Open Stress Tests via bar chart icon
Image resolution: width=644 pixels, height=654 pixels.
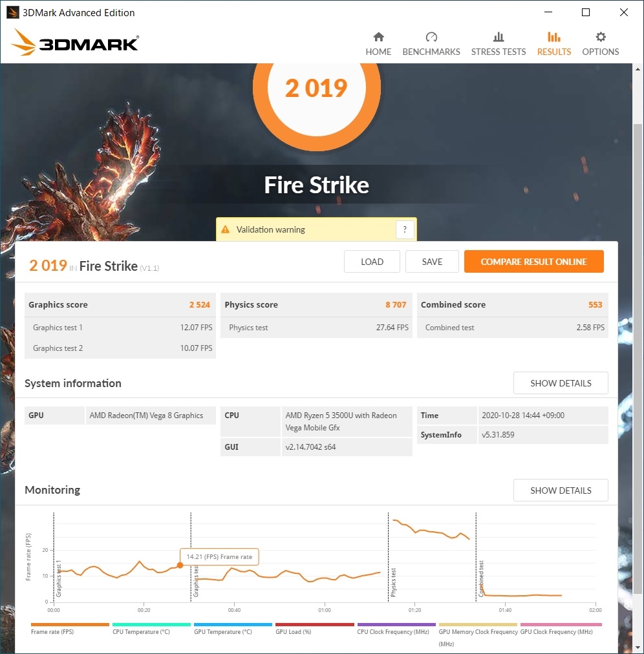pyautogui.click(x=499, y=37)
